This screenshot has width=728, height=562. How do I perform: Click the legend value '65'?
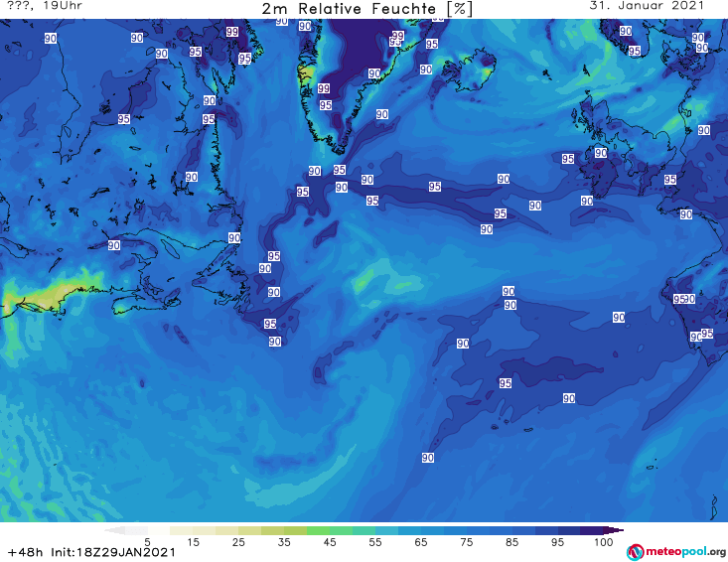pos(421,542)
